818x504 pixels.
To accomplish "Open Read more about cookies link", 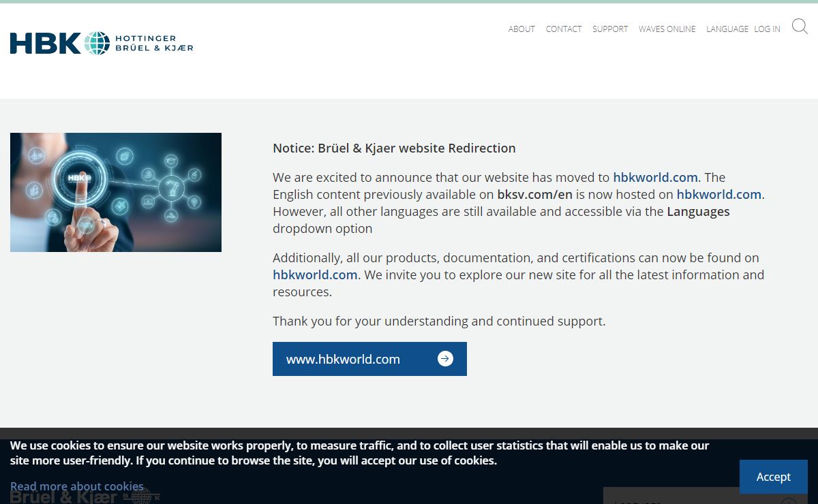I will coord(77,486).
